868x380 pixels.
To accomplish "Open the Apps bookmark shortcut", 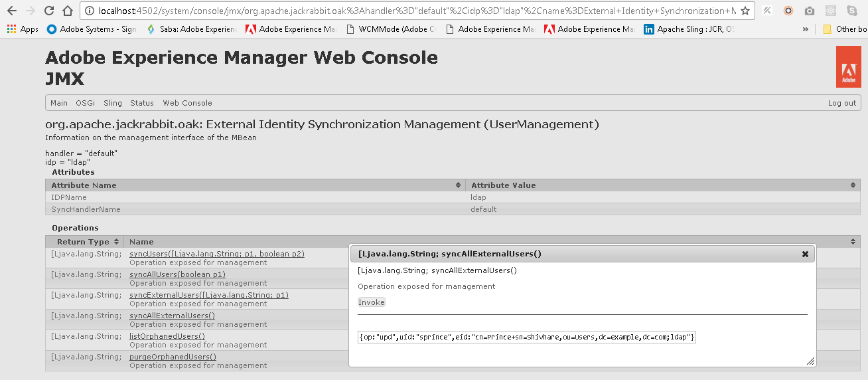I will [23, 29].
